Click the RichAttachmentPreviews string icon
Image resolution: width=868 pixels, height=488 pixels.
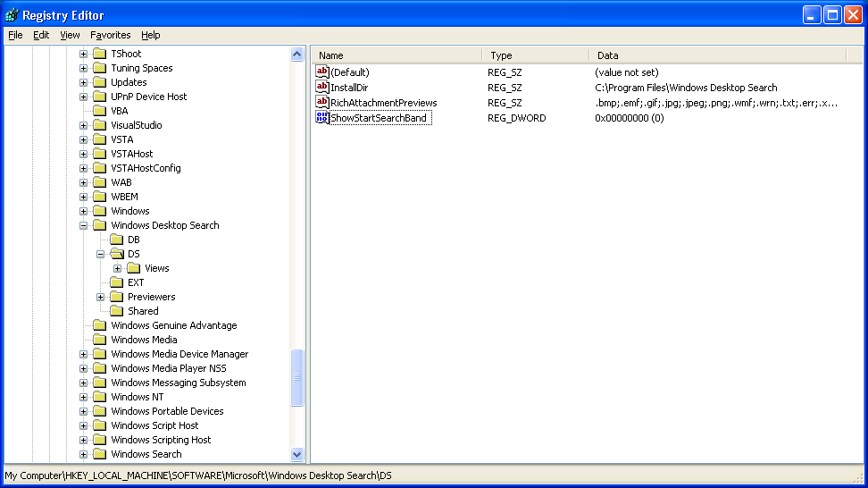coord(322,103)
